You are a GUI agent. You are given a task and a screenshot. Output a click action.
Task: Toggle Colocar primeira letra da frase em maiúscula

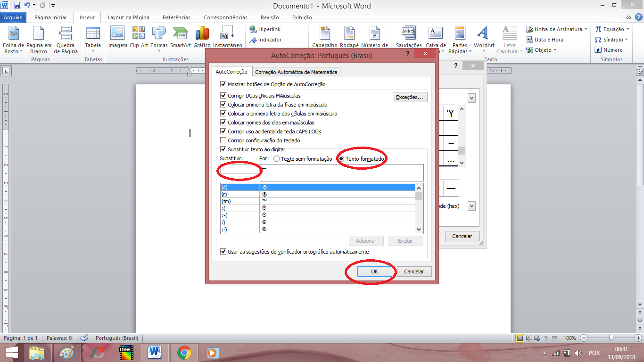[x=223, y=105]
